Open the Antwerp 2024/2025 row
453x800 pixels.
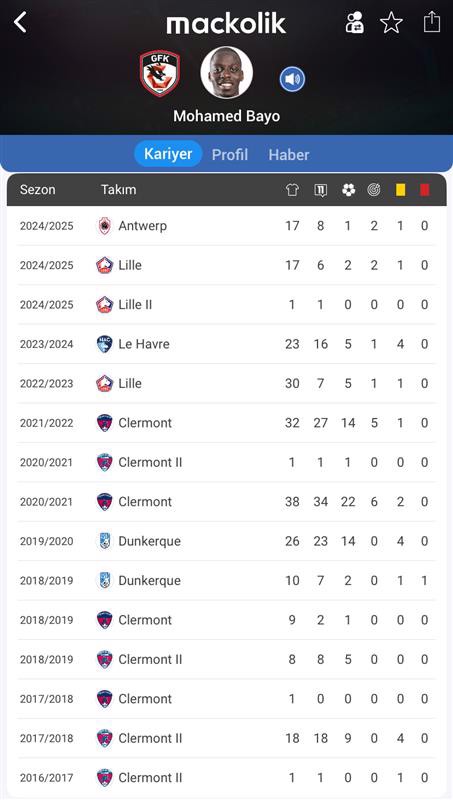pos(226,226)
